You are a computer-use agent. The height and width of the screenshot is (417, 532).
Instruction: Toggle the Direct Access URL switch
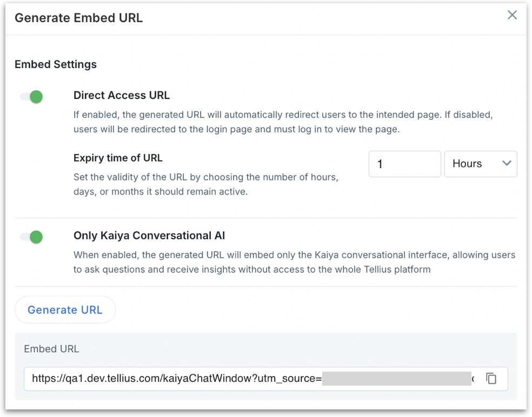click(31, 97)
